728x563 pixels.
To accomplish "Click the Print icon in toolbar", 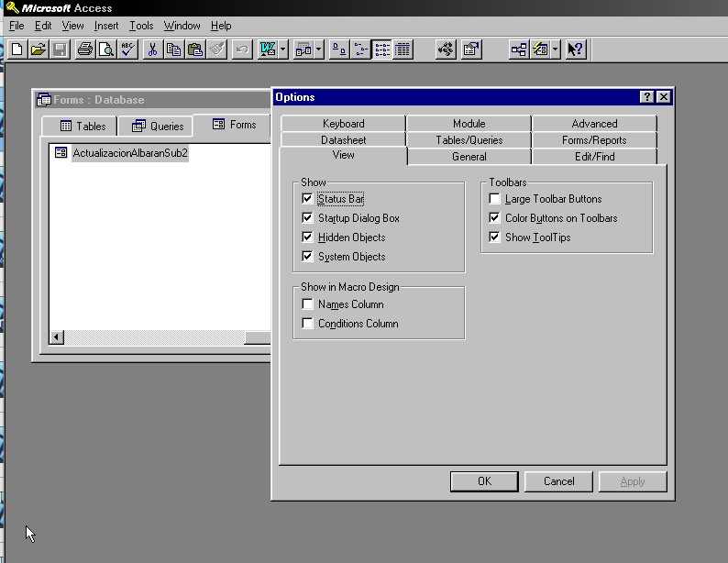I will 85,50.
